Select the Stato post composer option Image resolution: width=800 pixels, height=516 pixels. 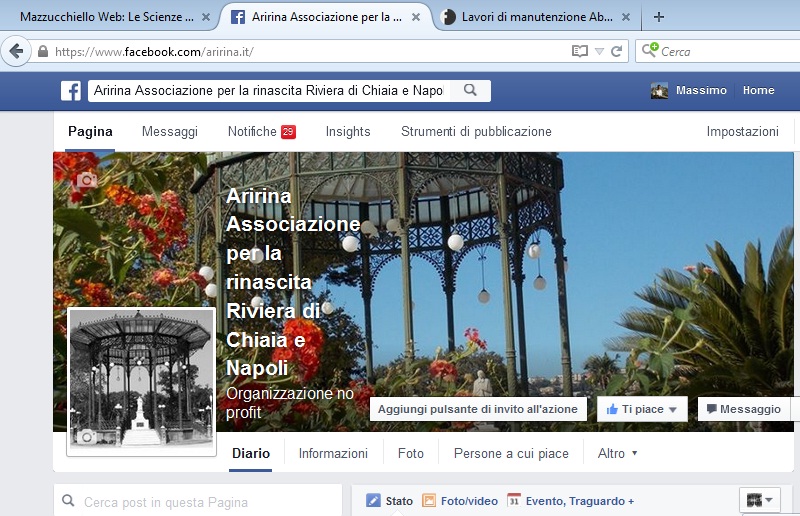click(x=389, y=501)
